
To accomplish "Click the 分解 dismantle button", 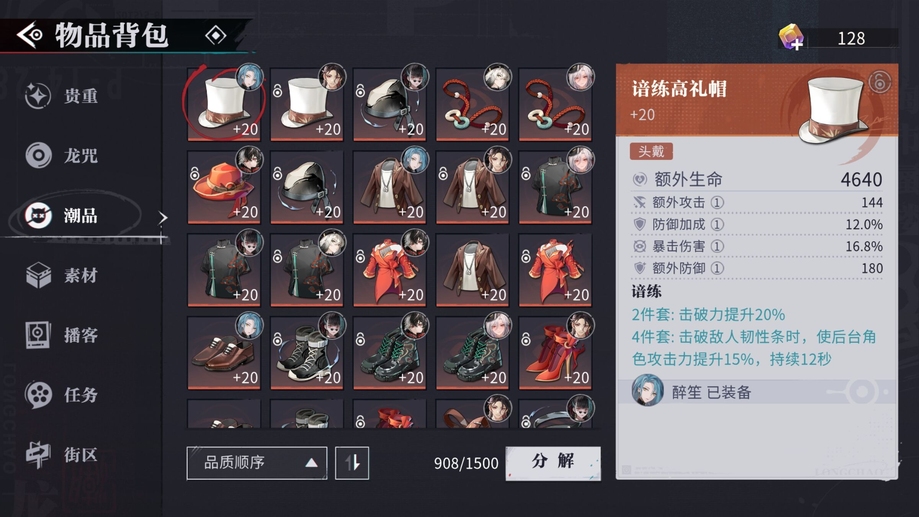I will point(553,463).
